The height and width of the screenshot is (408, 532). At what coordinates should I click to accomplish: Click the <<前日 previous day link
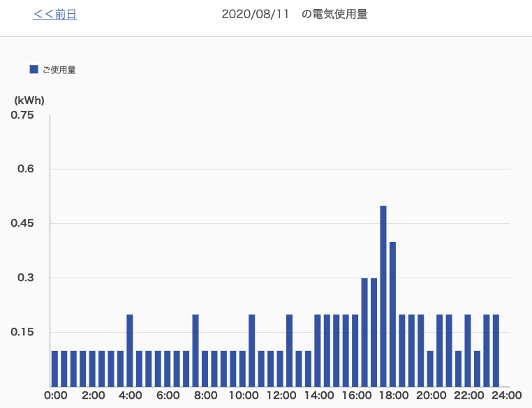[x=54, y=14]
